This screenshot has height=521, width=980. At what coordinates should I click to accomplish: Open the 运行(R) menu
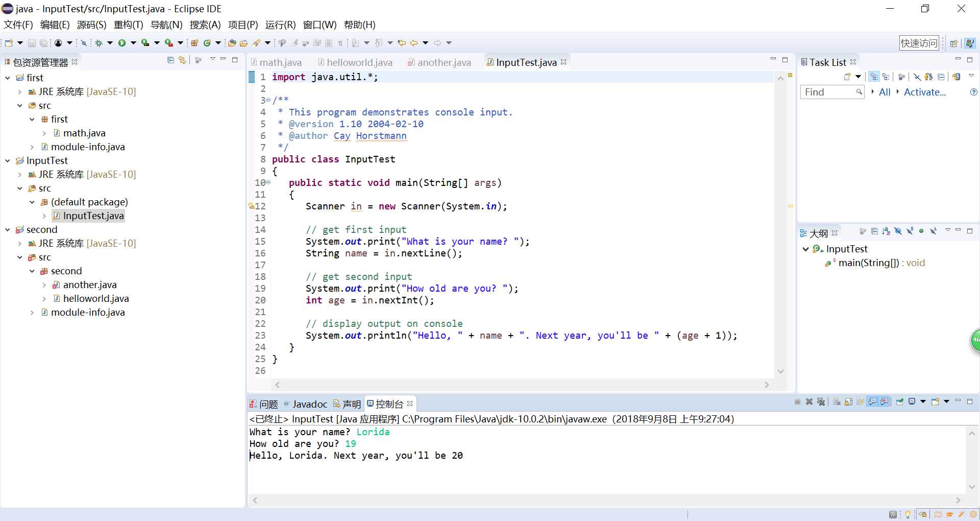(280, 25)
